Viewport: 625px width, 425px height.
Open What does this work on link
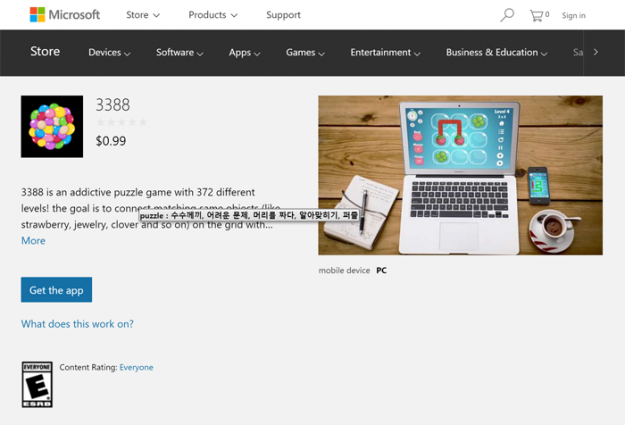click(77, 324)
